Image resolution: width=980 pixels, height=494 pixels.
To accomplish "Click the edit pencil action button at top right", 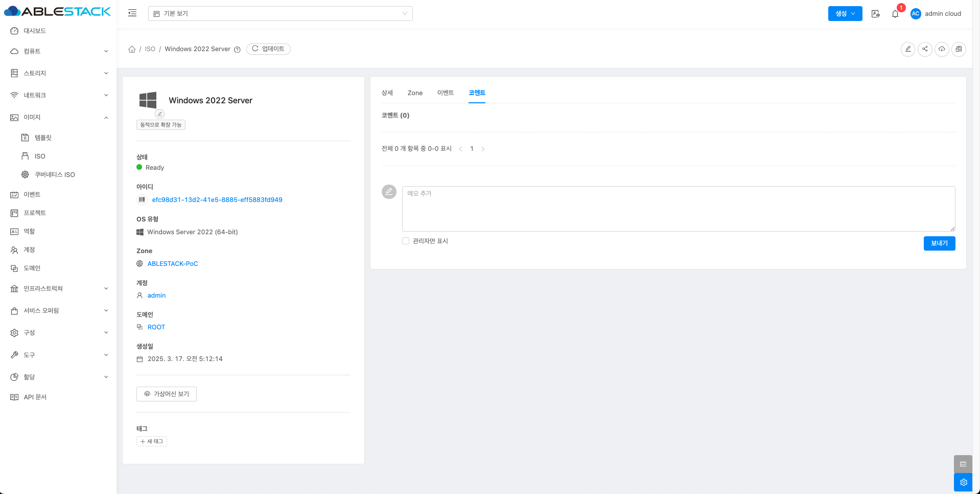I will click(x=908, y=49).
